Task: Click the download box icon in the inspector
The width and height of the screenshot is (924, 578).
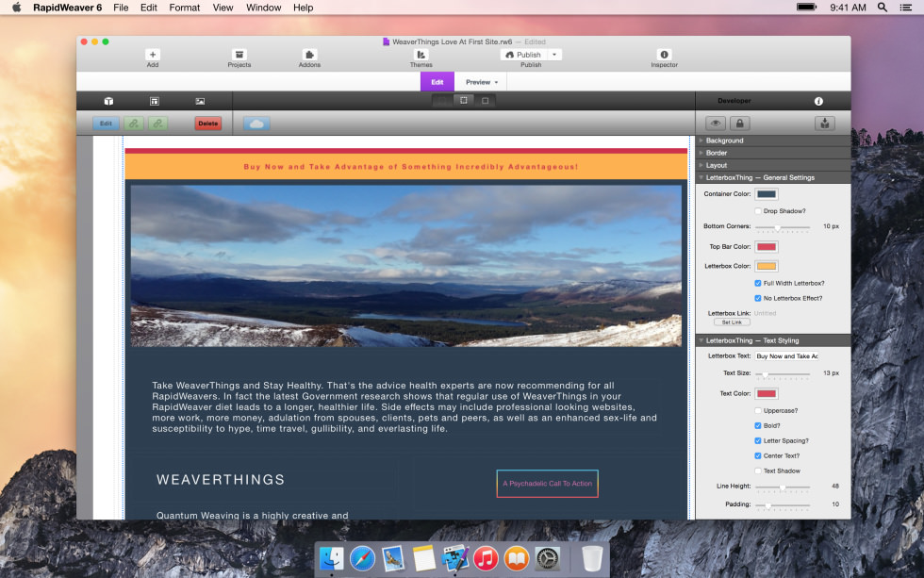Action: pyautogui.click(x=824, y=124)
